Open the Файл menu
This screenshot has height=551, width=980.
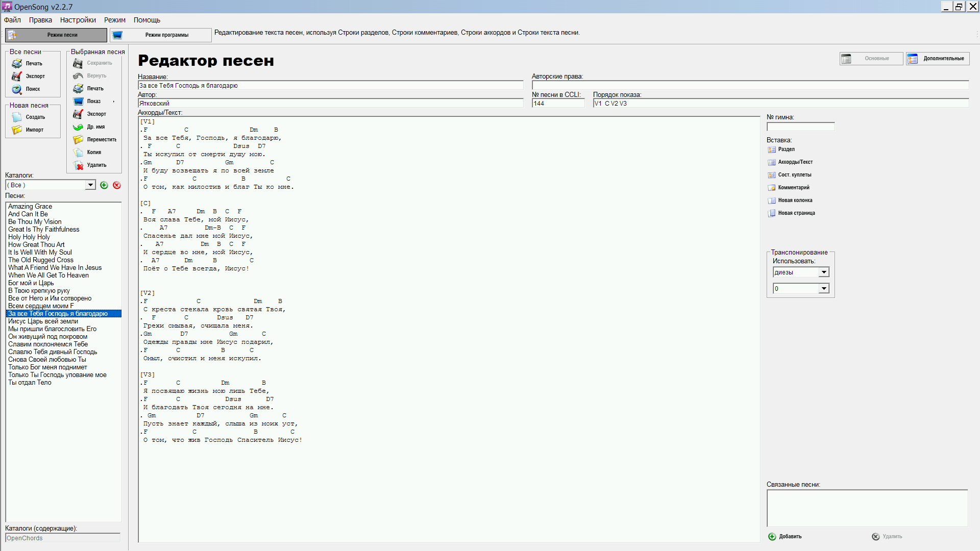tap(12, 20)
